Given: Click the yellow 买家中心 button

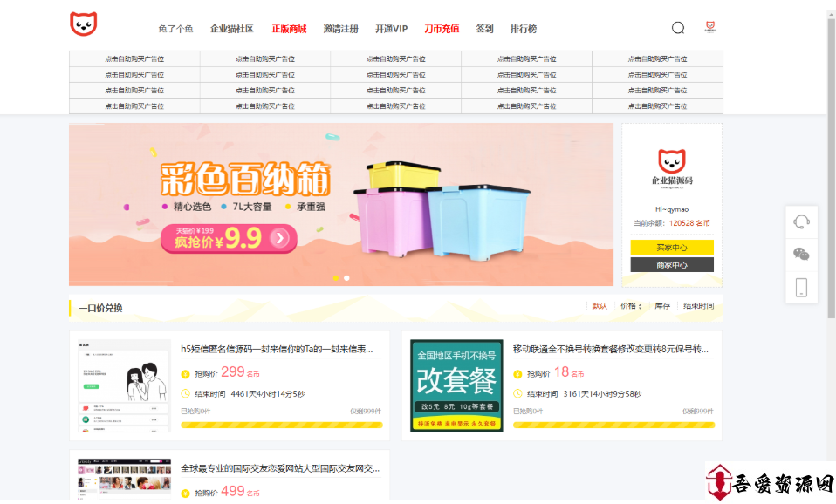Looking at the screenshot, I should point(671,248).
